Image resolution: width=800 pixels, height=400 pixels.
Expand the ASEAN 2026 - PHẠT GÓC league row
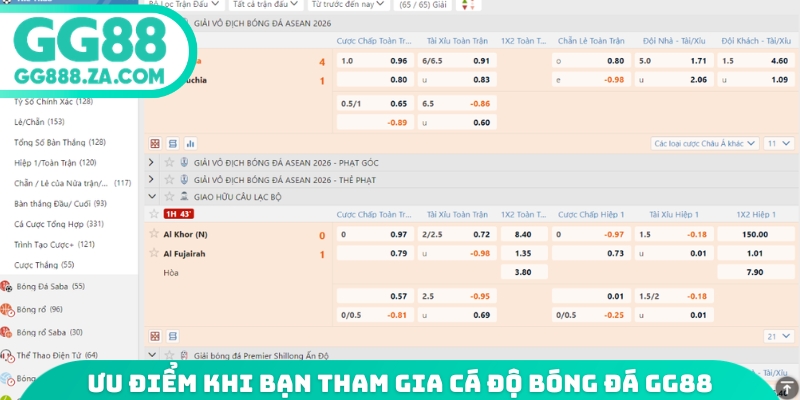tap(151, 163)
